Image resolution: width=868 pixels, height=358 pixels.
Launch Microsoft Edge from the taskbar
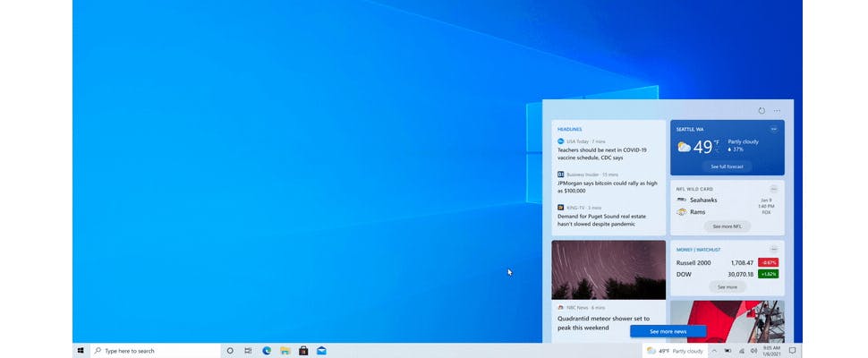267,351
